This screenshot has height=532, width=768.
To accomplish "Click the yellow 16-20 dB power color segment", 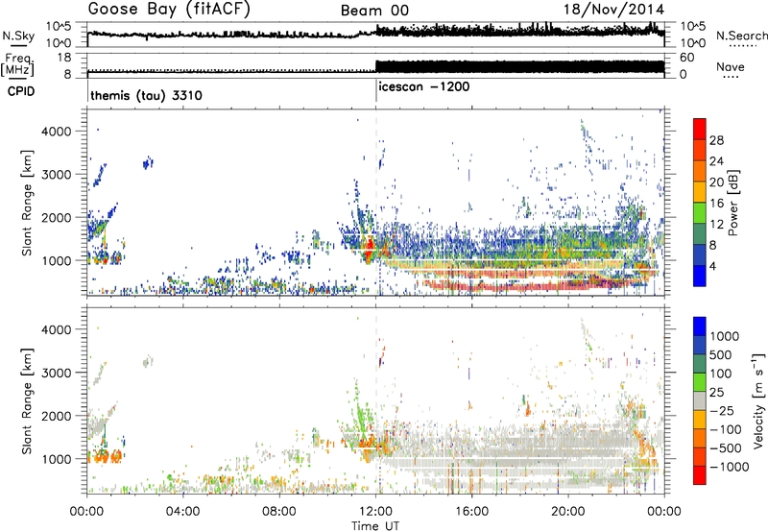I will (x=700, y=192).
